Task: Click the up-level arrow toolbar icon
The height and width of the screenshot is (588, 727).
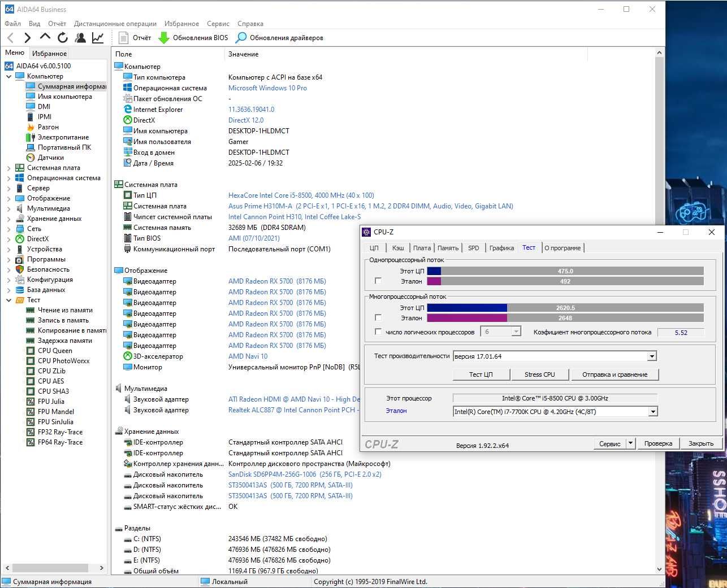Action: point(45,37)
